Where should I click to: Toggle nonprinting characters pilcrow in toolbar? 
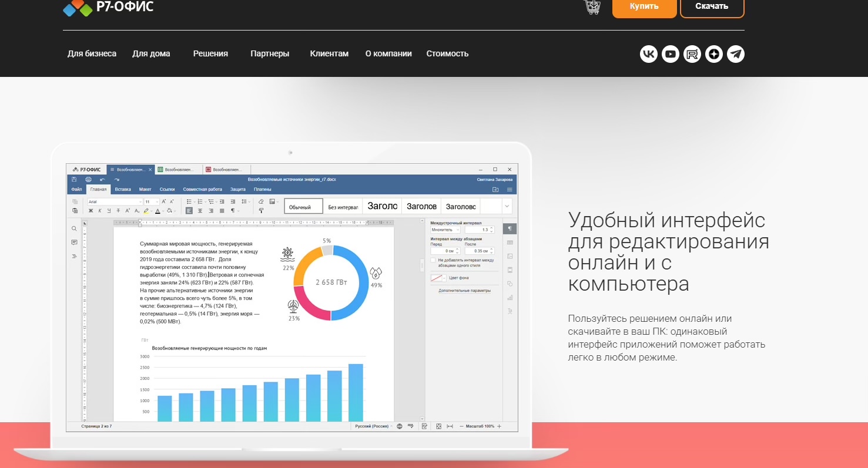pos(233,210)
